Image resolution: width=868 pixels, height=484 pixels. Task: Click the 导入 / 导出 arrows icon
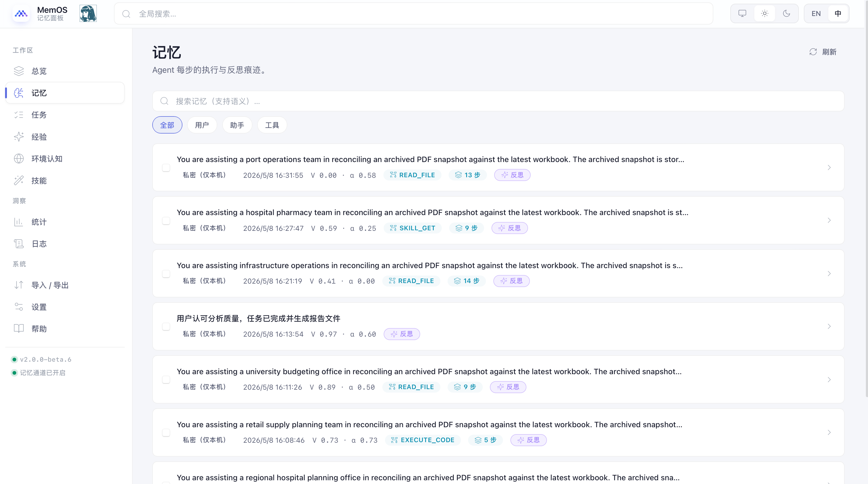19,285
